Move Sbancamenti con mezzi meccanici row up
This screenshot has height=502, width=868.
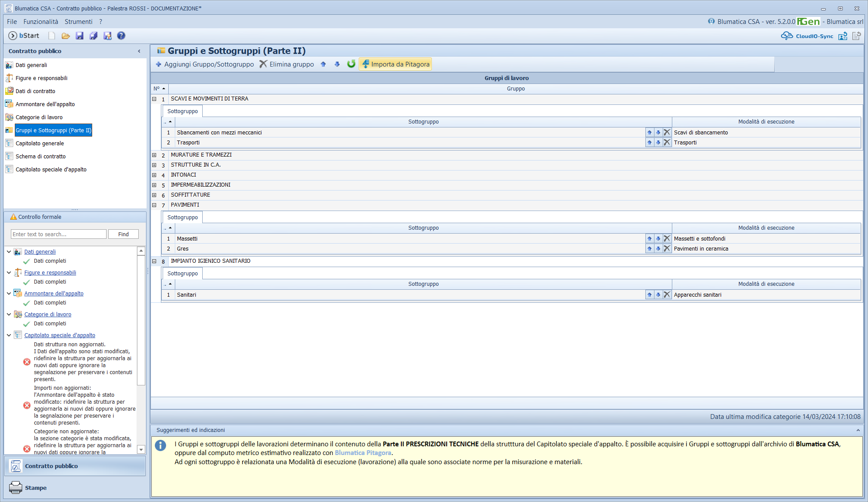pos(650,133)
